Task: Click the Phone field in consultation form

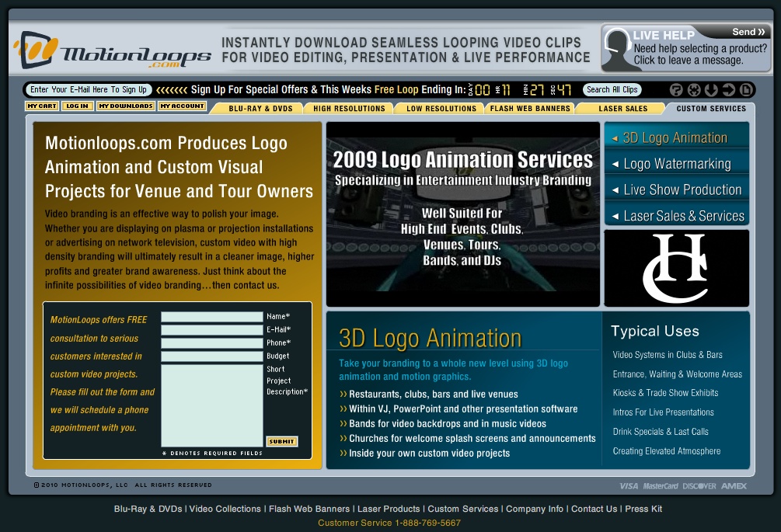Action: click(x=211, y=343)
